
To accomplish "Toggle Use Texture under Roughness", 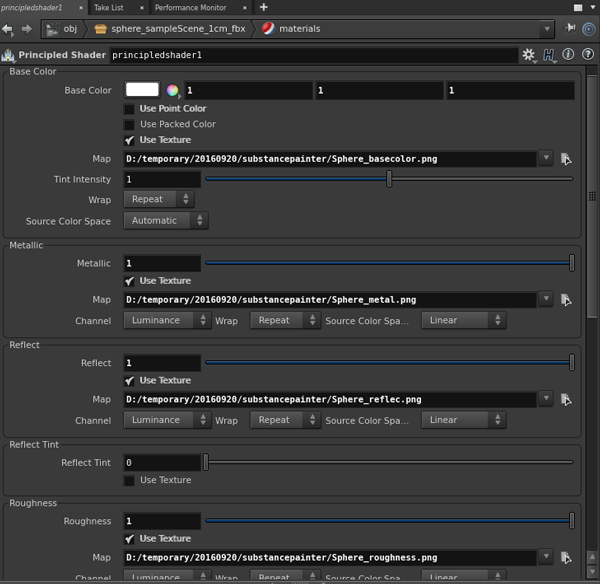I will pos(129,539).
